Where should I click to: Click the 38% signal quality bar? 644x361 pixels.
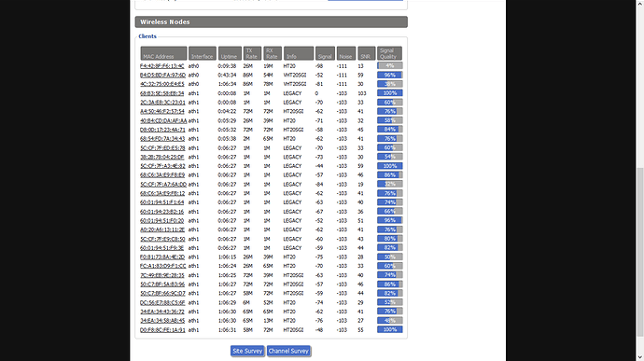(x=390, y=84)
